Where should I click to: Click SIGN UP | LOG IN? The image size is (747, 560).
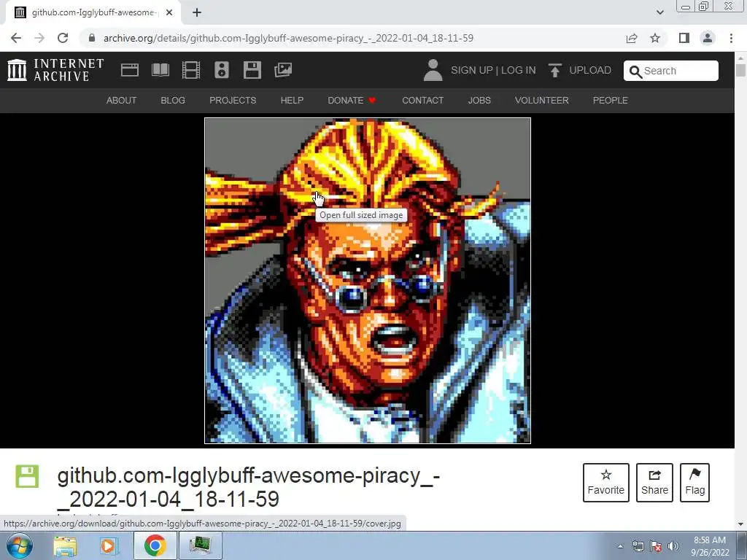point(493,70)
